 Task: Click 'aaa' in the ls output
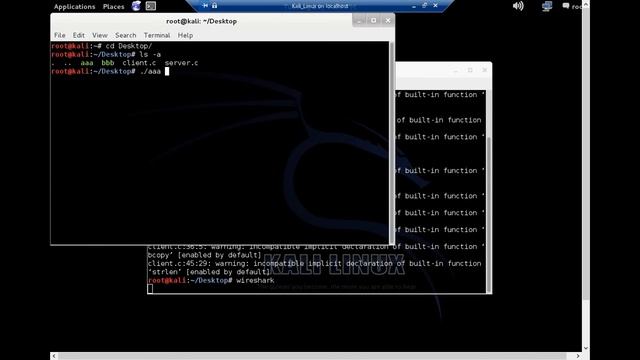pyautogui.click(x=87, y=63)
